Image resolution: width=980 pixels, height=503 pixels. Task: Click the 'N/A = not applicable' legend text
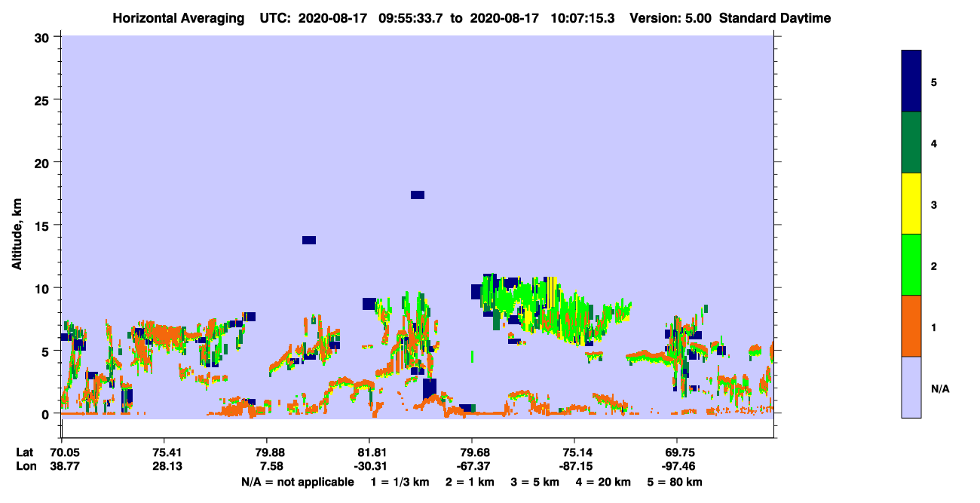coord(297,482)
